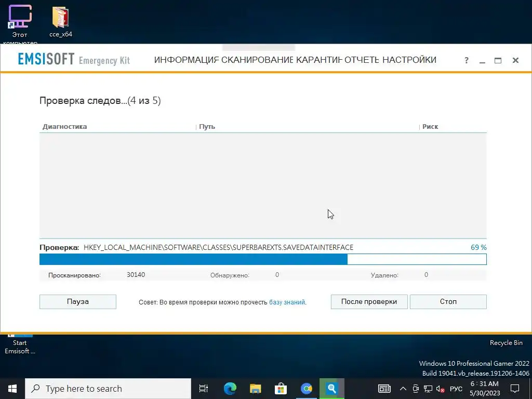Open network status tray icon
This screenshot has width=532, height=399.
[428, 389]
